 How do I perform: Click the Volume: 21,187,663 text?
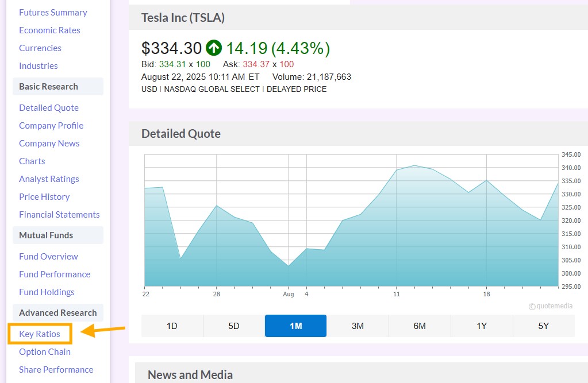tap(312, 77)
